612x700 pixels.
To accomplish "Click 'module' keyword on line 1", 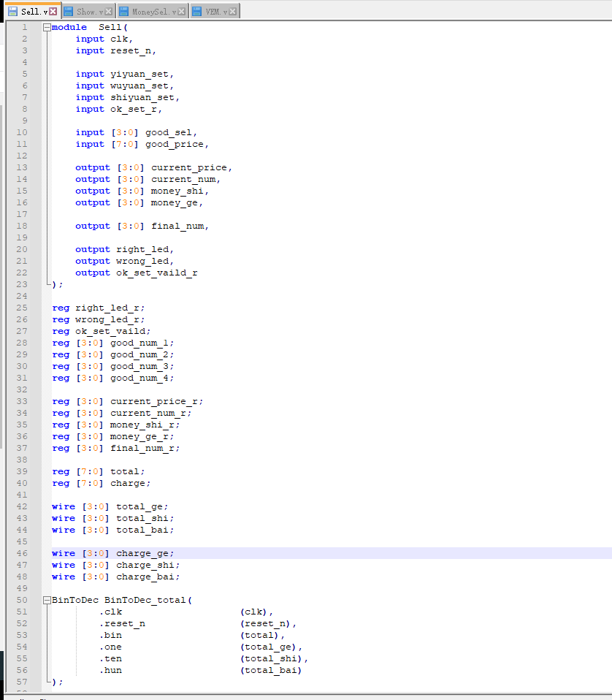I will pos(69,27).
